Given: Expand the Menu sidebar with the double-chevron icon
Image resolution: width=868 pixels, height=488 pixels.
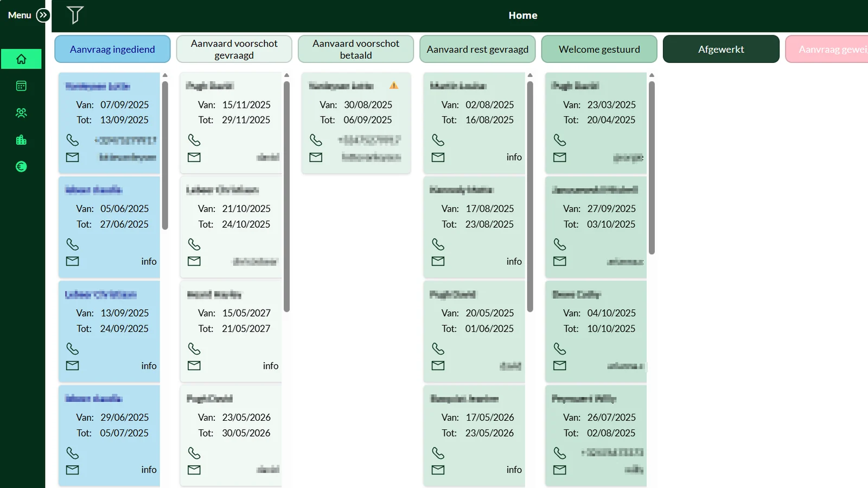Looking at the screenshot, I should pyautogui.click(x=43, y=15).
